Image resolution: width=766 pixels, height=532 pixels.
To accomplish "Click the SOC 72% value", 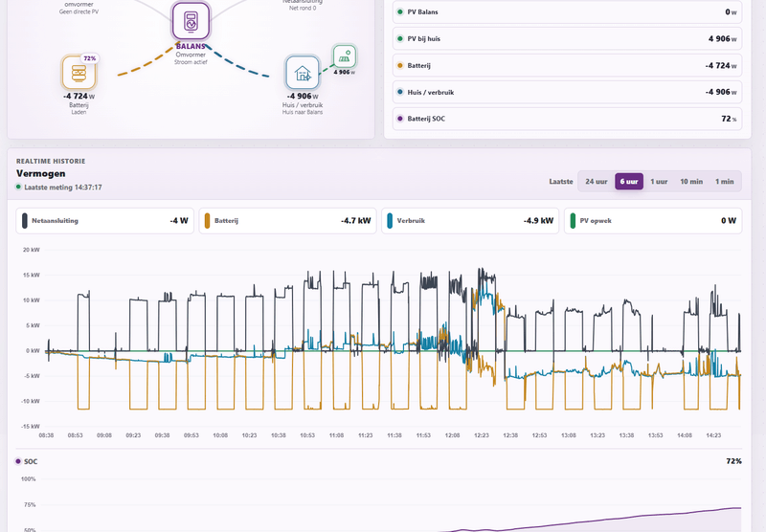I will tap(733, 461).
